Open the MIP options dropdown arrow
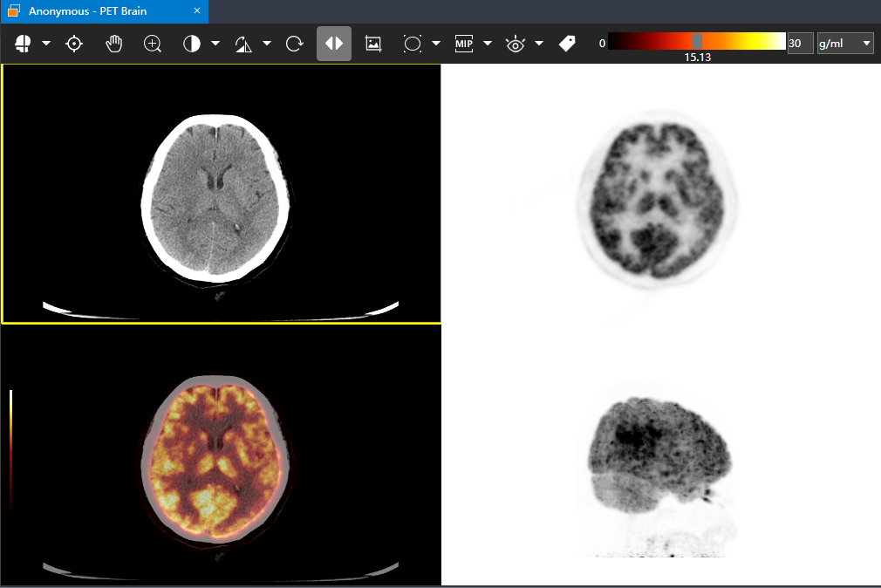This screenshot has width=881, height=588. pos(488,44)
